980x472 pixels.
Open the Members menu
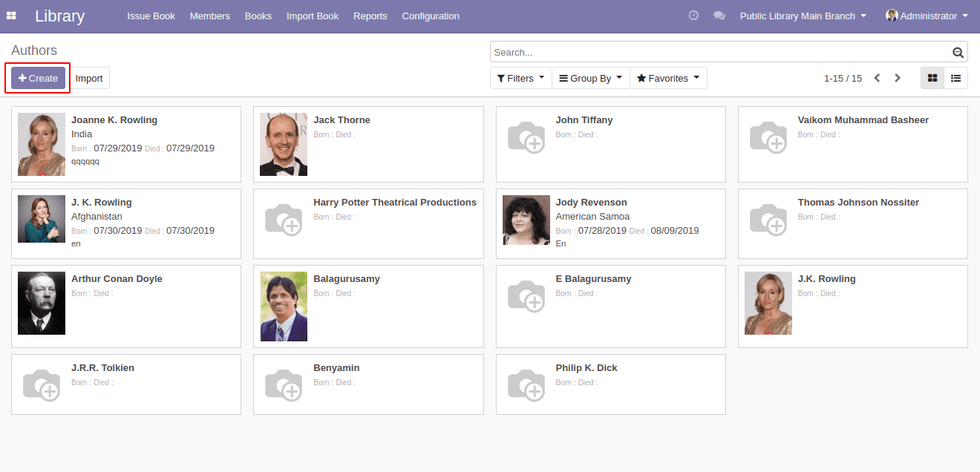pos(210,16)
